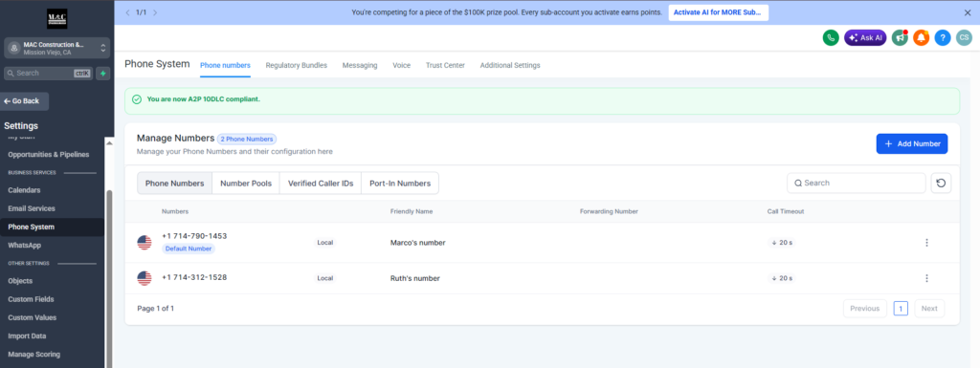980x368 pixels.
Task: Select the Verified Caller IDs sub-tab
Action: [321, 184]
